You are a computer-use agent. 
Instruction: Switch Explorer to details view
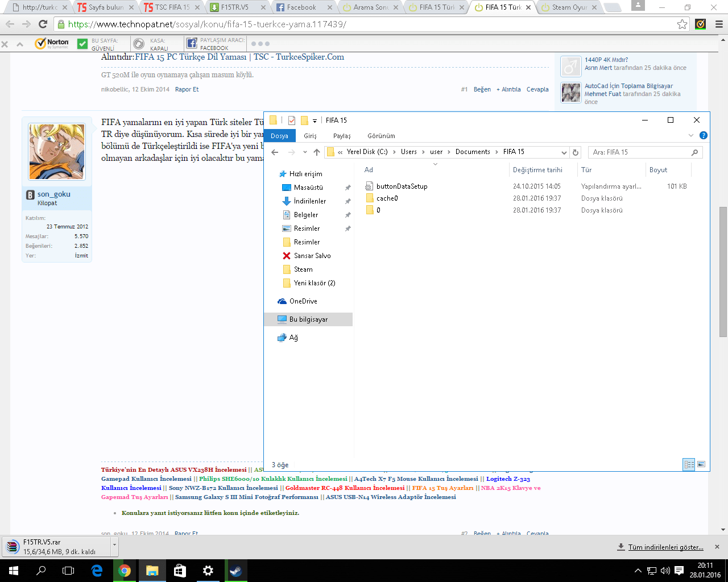(x=689, y=464)
